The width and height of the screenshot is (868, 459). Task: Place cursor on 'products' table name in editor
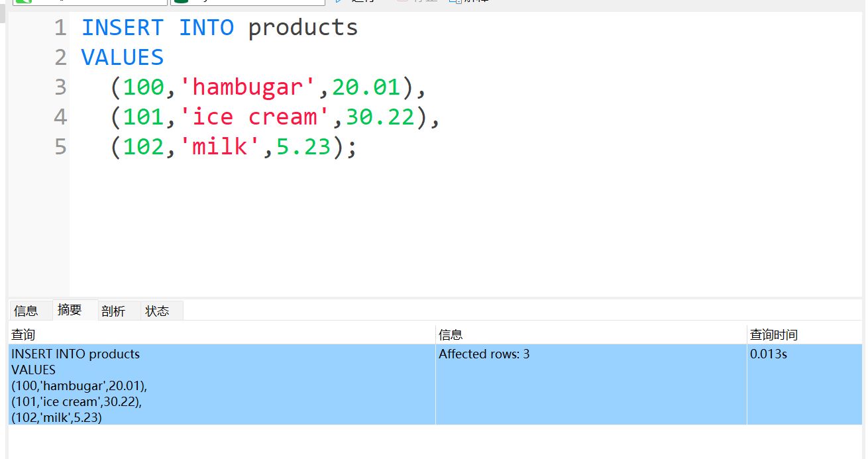point(303,28)
